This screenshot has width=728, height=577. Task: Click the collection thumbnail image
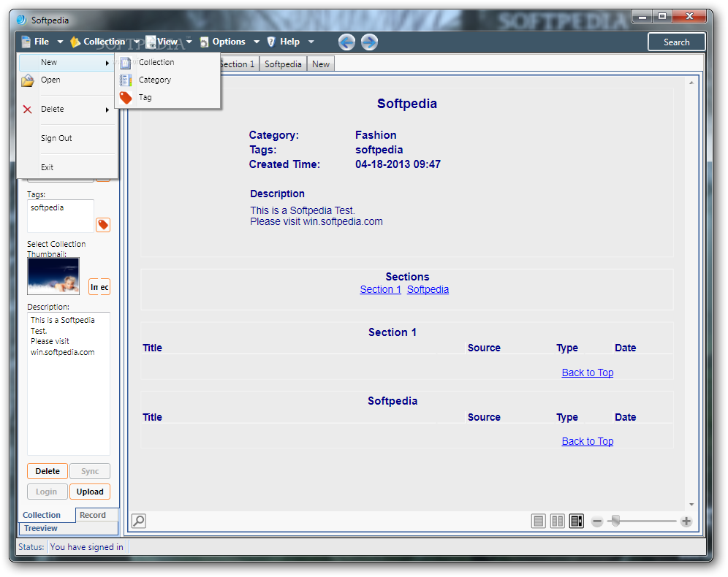[x=53, y=276]
